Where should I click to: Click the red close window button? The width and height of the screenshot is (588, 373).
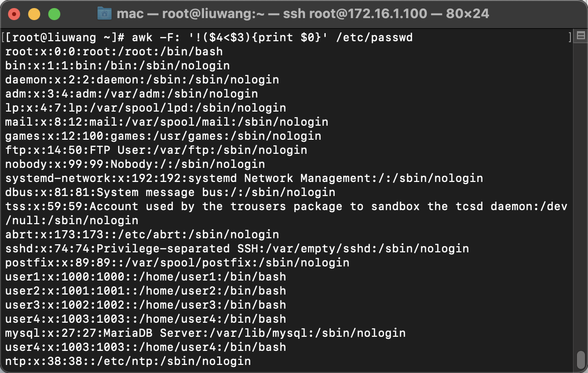point(14,14)
